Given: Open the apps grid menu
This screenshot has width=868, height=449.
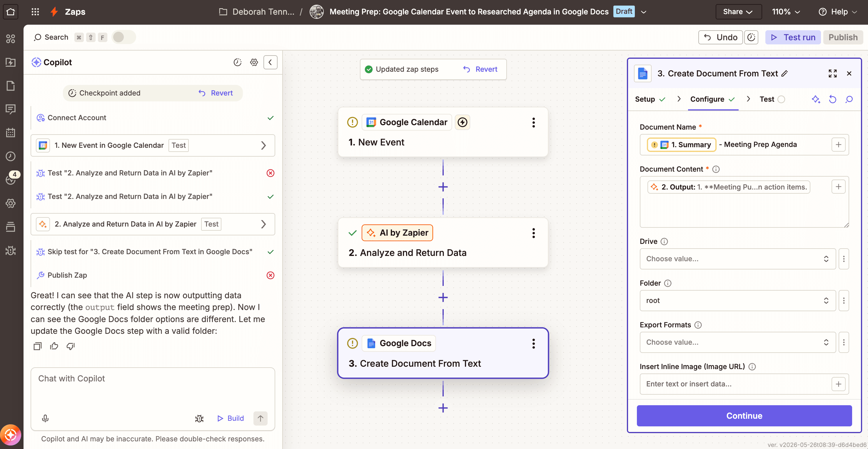Looking at the screenshot, I should tap(35, 12).
